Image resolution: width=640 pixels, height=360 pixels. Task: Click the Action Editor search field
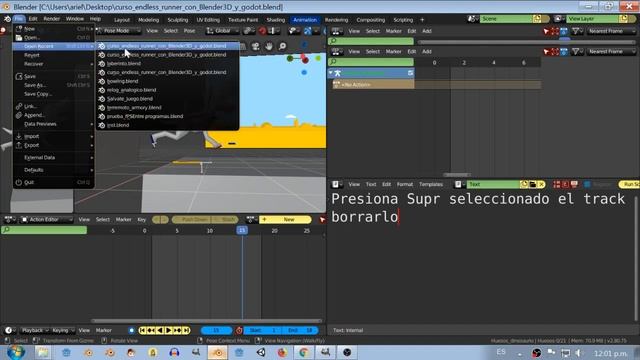point(44,230)
